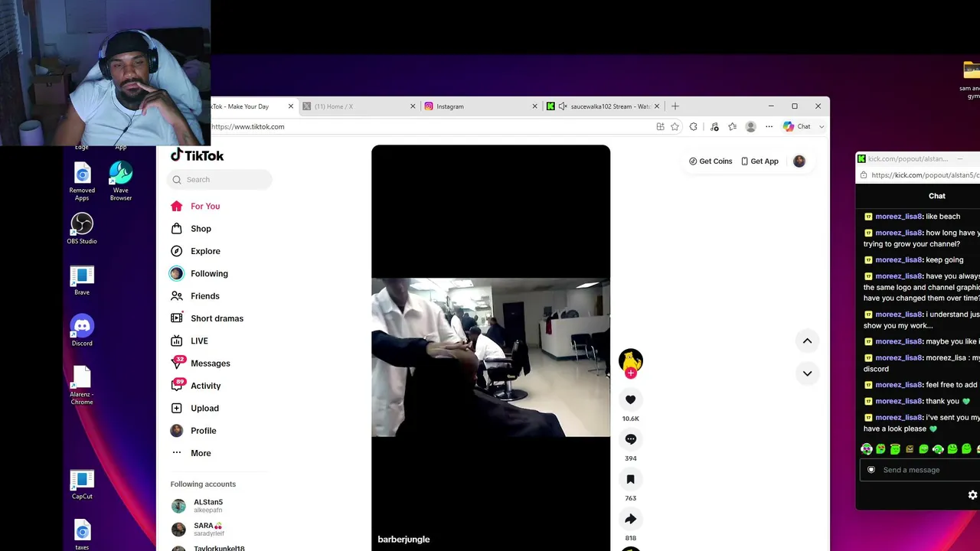Open the Alarenz - Chrome desktop file
Image resolution: width=980 pixels, height=551 pixels.
point(82,385)
